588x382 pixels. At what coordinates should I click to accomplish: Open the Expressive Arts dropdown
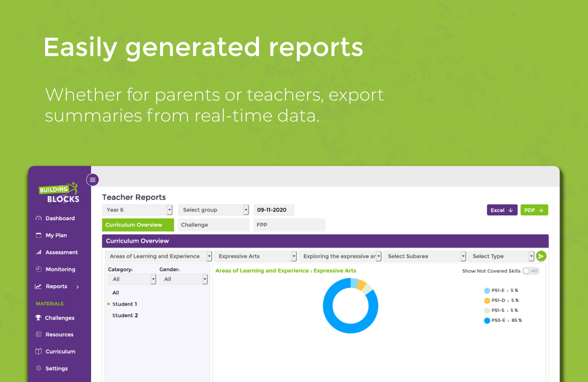pos(256,256)
